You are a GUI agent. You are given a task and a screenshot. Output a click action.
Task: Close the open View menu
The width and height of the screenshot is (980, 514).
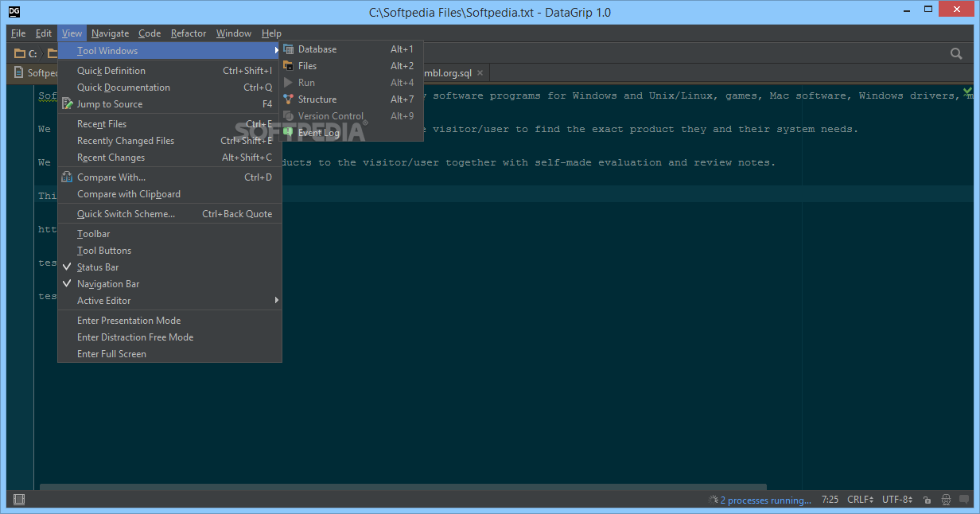(72, 33)
